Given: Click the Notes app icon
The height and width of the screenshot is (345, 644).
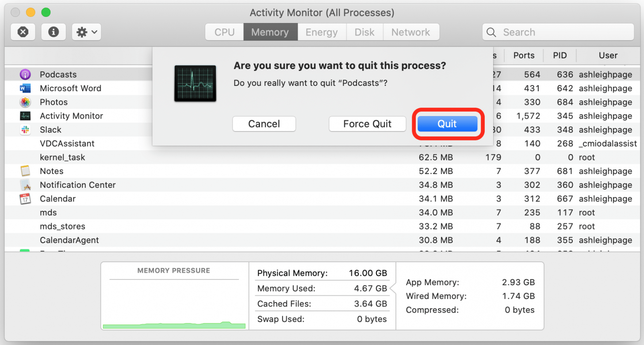Looking at the screenshot, I should 25,171.
